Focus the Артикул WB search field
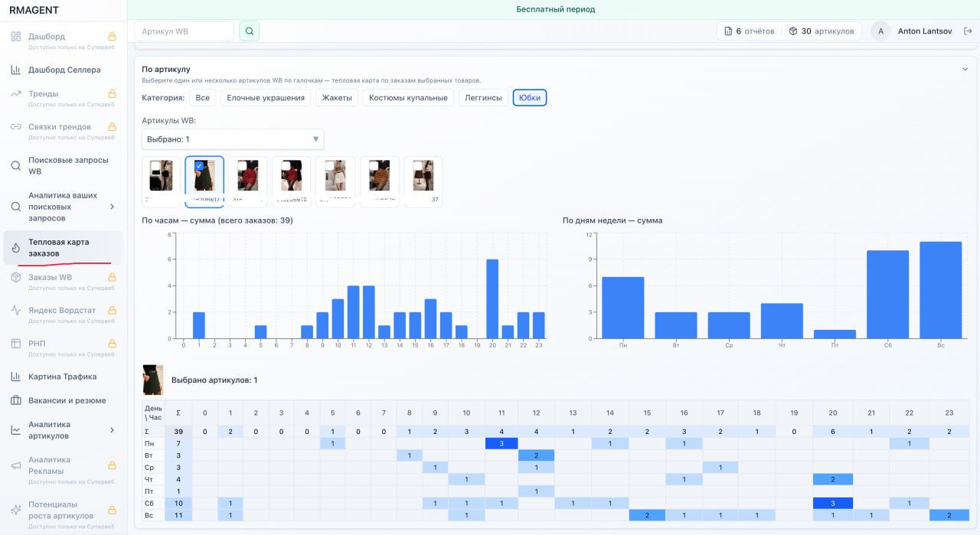980x535 pixels. (x=185, y=31)
